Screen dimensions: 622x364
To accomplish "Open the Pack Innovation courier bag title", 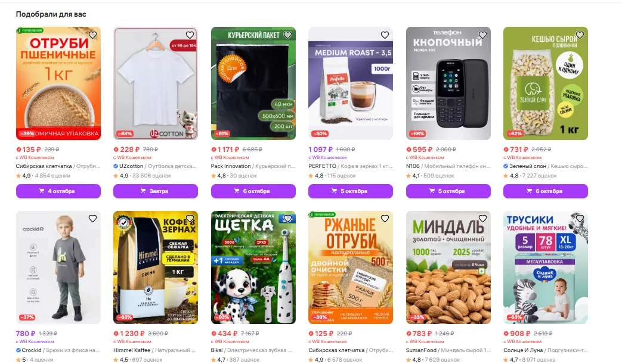I will [x=253, y=166].
